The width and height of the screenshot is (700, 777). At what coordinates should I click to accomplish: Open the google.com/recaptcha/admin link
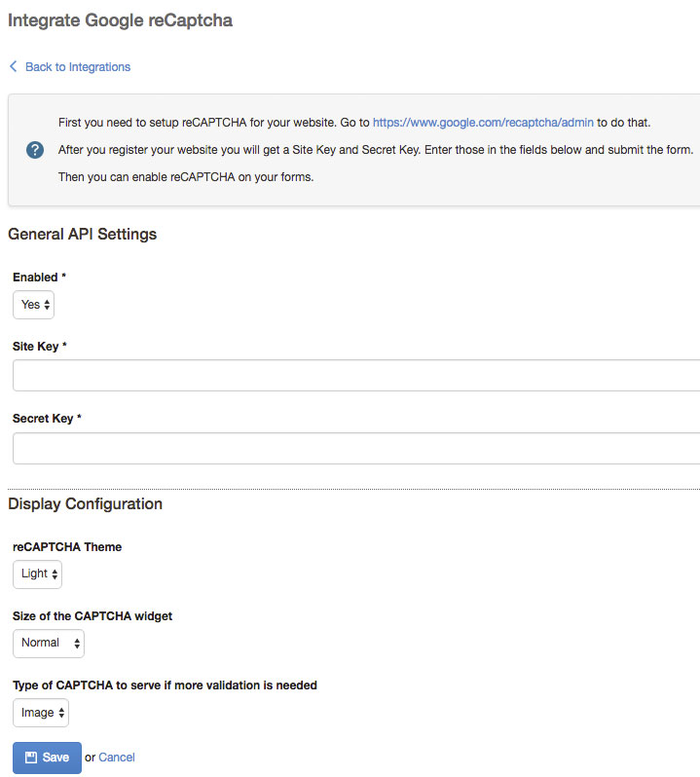(483, 123)
